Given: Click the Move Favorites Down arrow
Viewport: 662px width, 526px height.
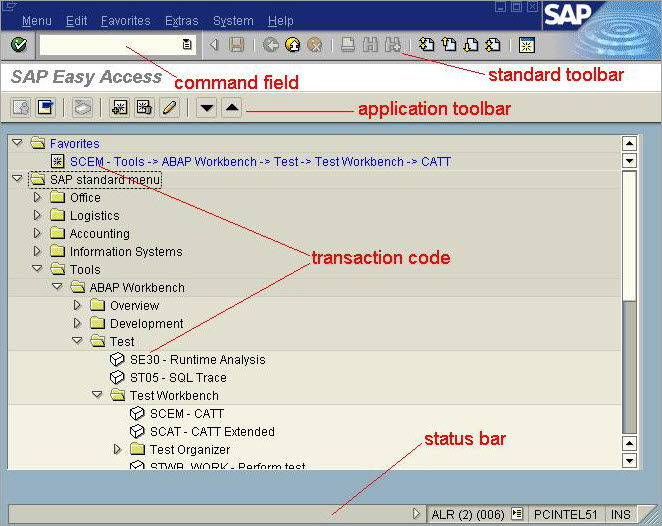Looking at the screenshot, I should click(x=206, y=108).
